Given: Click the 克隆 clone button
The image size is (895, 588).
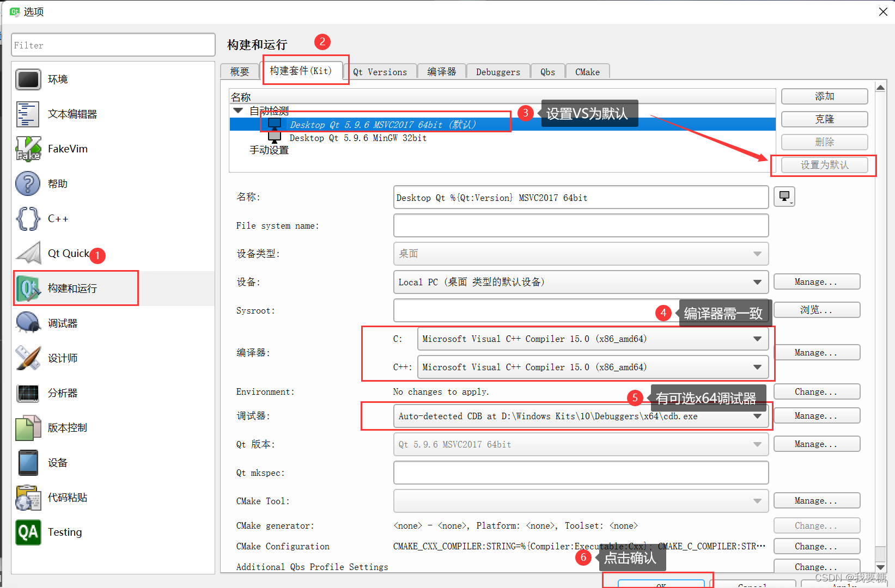Looking at the screenshot, I should coord(825,119).
